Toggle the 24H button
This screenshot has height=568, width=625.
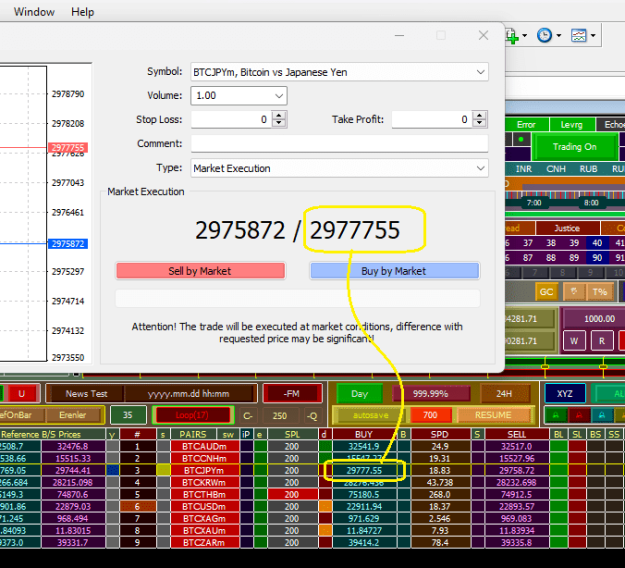(x=504, y=394)
